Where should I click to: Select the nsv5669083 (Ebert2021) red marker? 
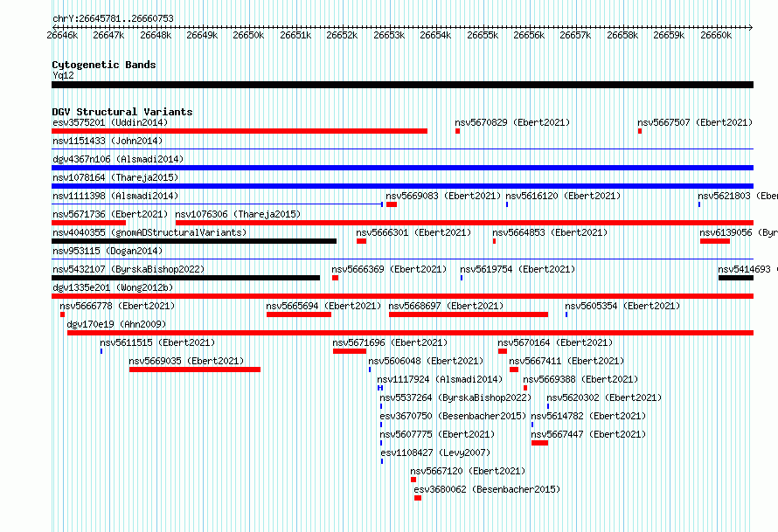[x=392, y=204]
